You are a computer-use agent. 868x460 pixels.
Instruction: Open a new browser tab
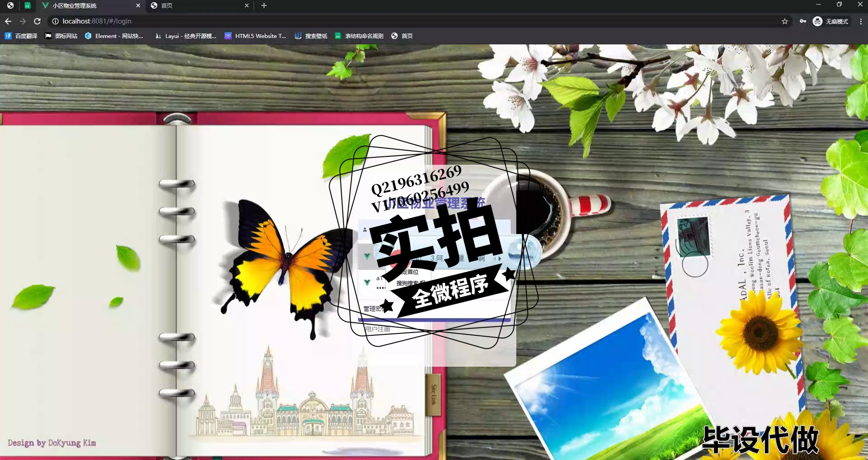tap(264, 5)
